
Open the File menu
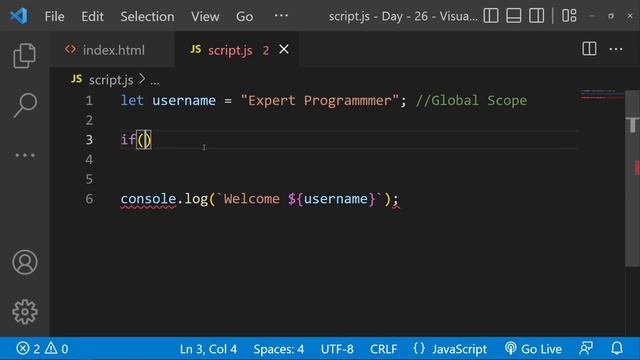[54, 16]
